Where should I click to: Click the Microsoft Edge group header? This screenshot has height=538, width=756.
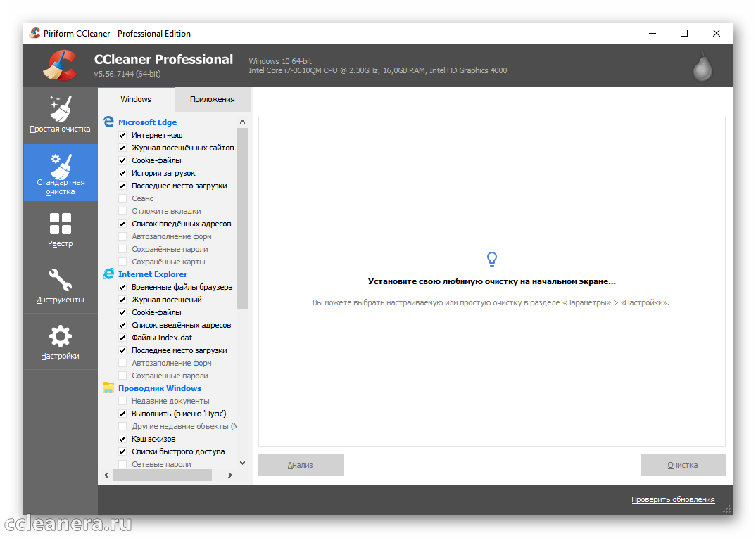pos(148,122)
